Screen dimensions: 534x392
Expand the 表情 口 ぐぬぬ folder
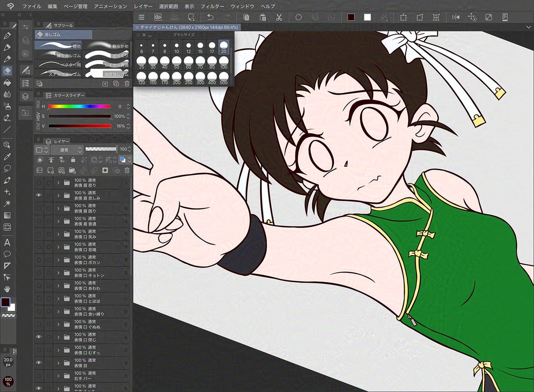tap(58, 324)
